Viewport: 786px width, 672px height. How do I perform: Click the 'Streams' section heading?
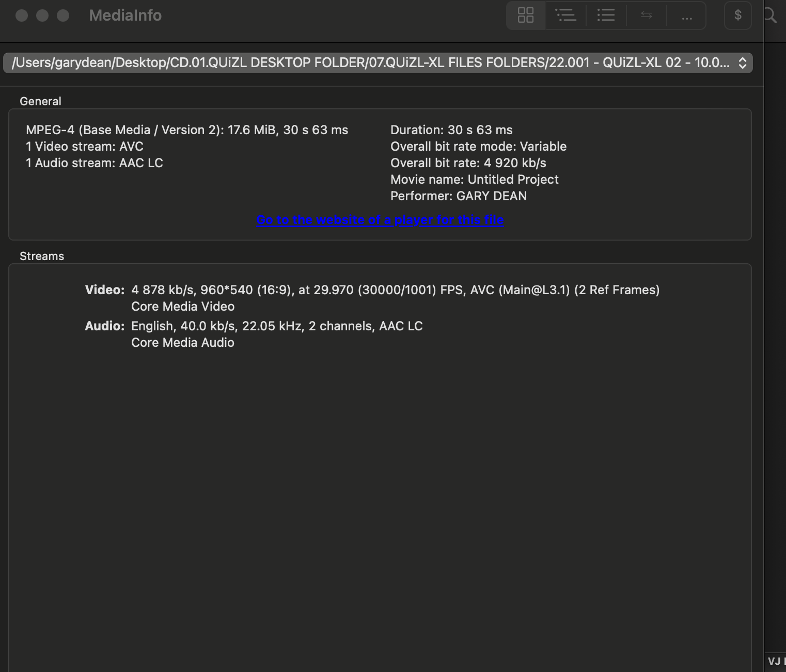(x=42, y=256)
